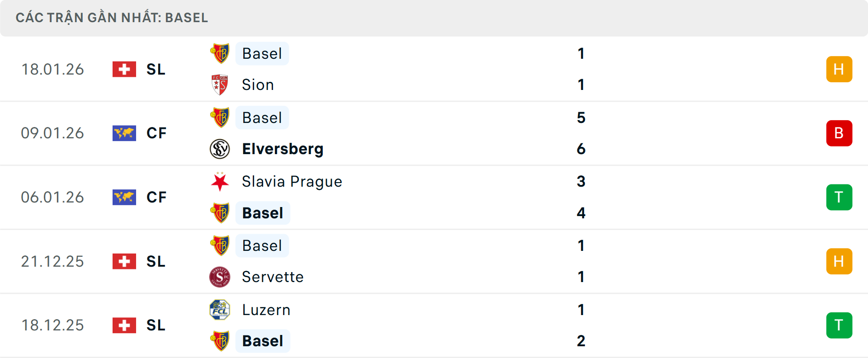
Task: Click the header 'Các trận gần nhất: Basel'
Action: click(x=112, y=18)
